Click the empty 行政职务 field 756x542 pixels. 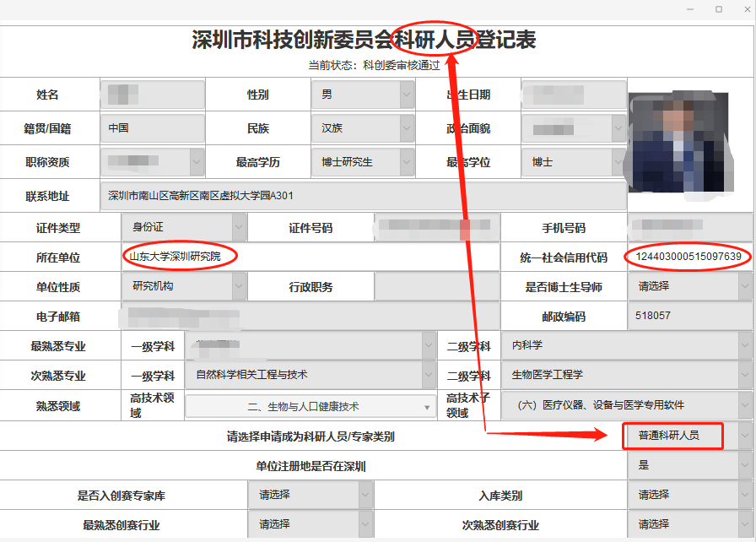coord(437,287)
